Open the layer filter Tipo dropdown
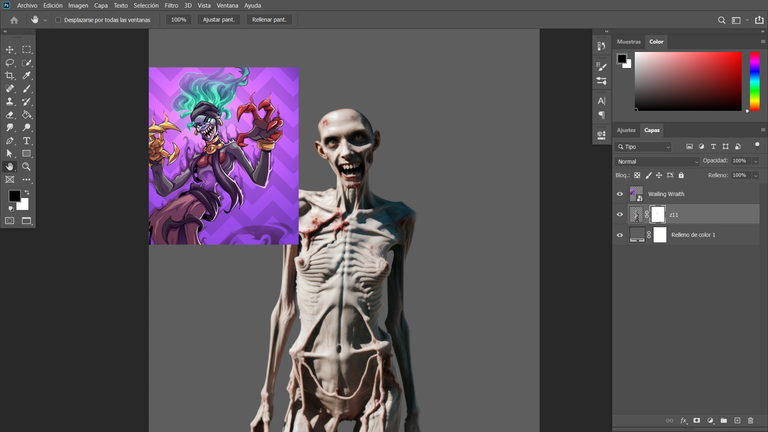Image resolution: width=768 pixels, height=432 pixels. pos(644,146)
